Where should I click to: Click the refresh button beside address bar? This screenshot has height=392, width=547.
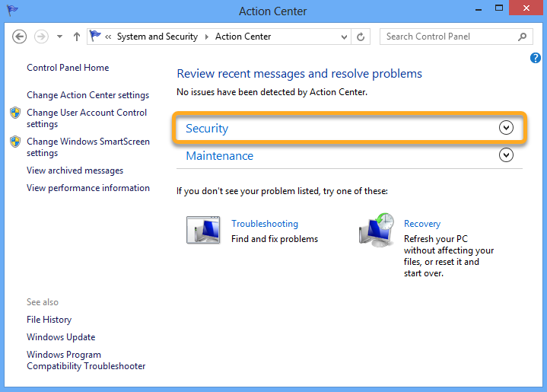pos(361,37)
